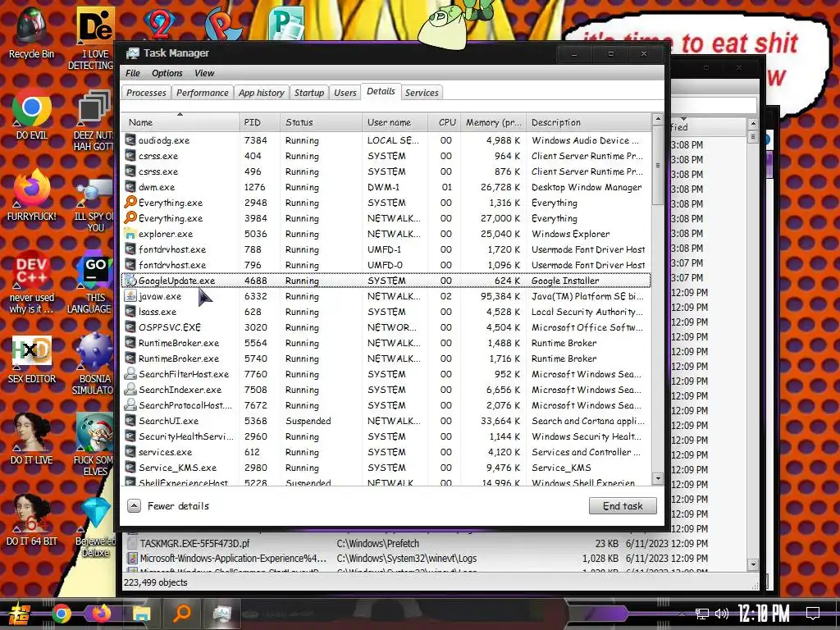Viewport: 840px width, 630px height.
Task: Open the View menu in Task Manager
Action: [x=204, y=73]
